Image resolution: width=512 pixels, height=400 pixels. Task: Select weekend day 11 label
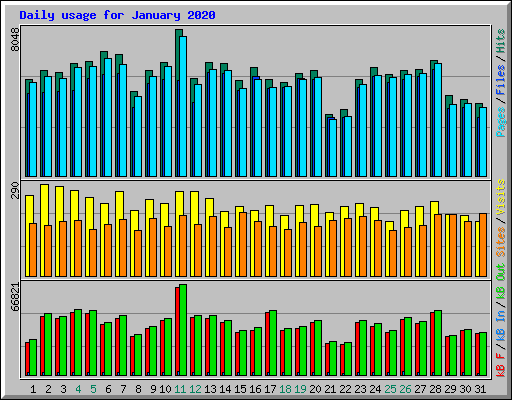(180, 389)
